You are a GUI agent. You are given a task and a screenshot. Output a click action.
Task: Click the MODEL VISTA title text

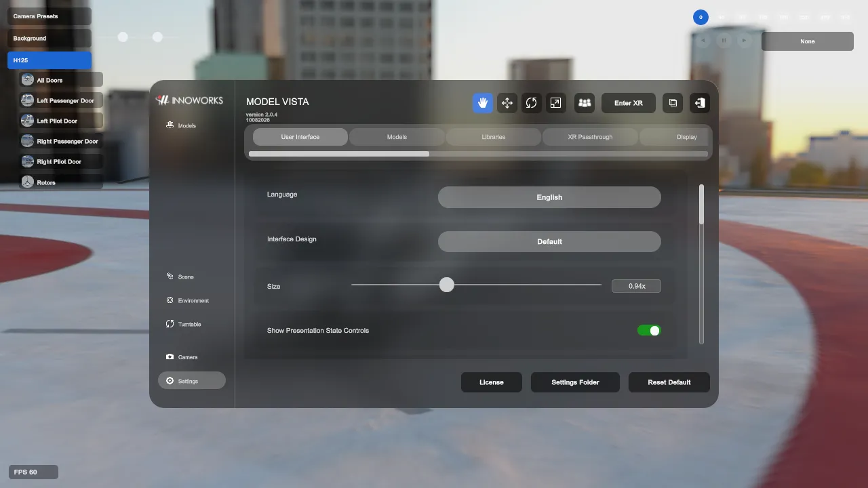(x=277, y=102)
